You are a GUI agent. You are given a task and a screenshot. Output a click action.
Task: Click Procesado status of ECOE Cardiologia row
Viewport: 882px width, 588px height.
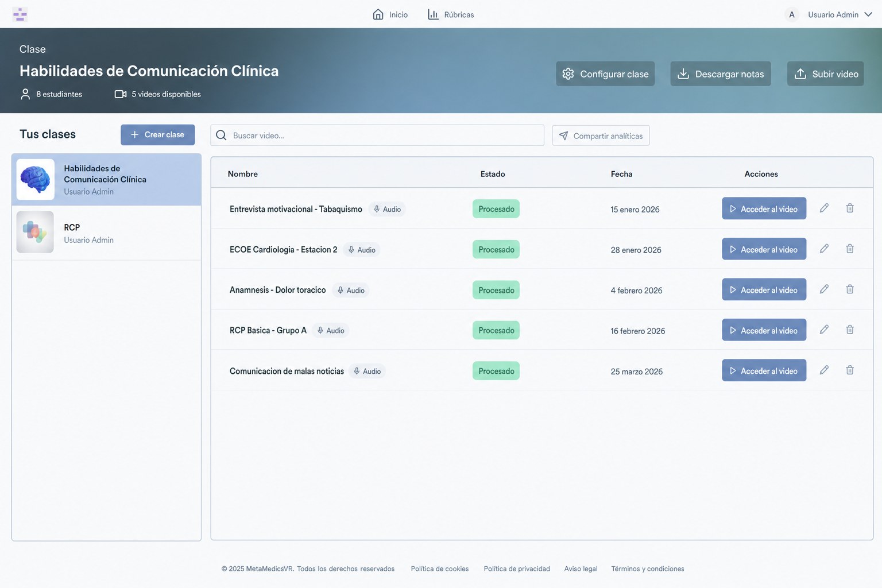496,249
